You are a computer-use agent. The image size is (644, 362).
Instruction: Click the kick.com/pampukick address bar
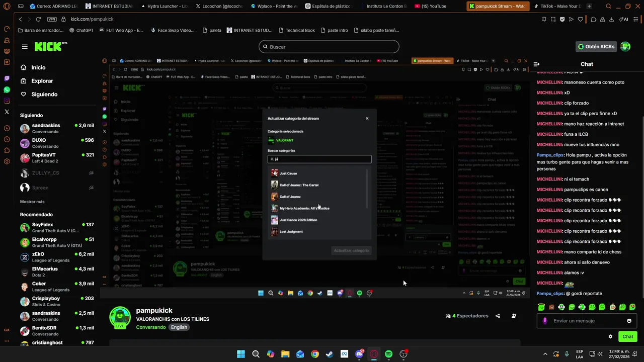point(92,19)
